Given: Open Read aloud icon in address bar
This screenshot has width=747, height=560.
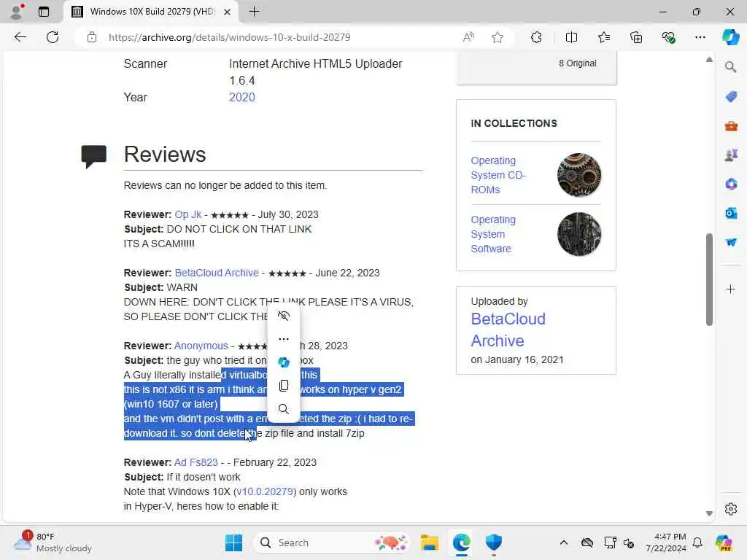Looking at the screenshot, I should pyautogui.click(x=468, y=37).
